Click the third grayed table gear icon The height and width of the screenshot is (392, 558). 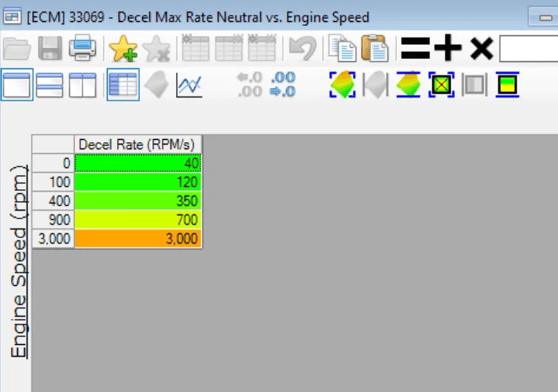[x=262, y=48]
